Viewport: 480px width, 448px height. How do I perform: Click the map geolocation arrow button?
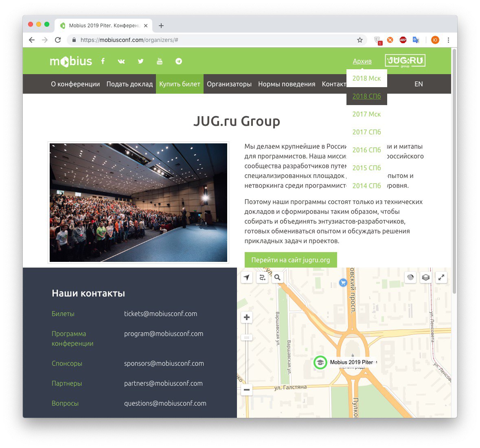click(x=247, y=277)
